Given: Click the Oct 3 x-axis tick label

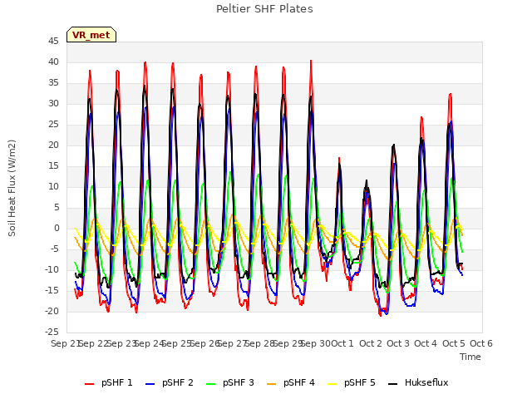Looking at the screenshot, I should point(398,343).
